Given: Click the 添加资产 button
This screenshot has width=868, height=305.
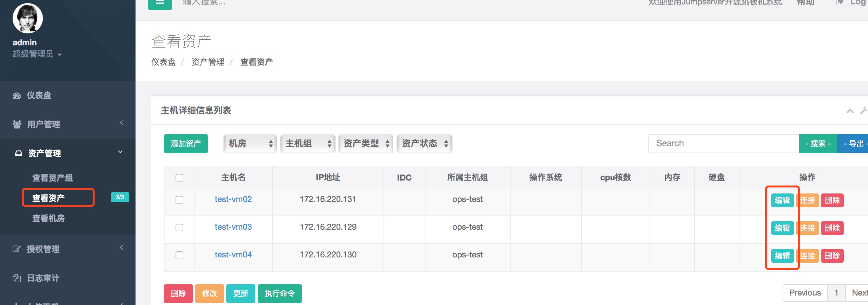Looking at the screenshot, I should click(x=186, y=144).
